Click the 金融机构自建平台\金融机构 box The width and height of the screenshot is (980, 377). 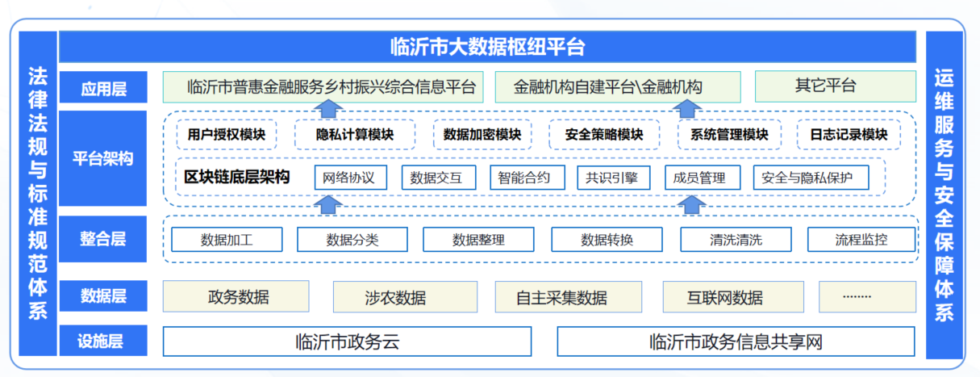617,87
